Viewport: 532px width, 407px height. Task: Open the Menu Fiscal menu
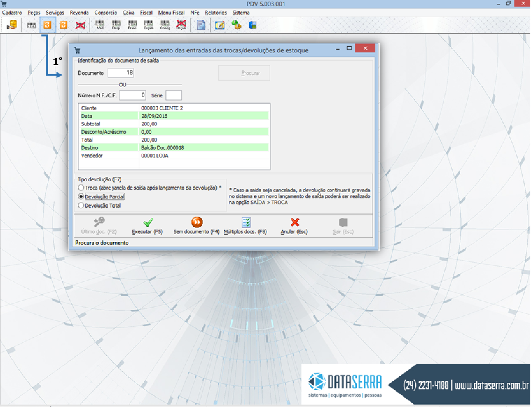[x=171, y=13]
